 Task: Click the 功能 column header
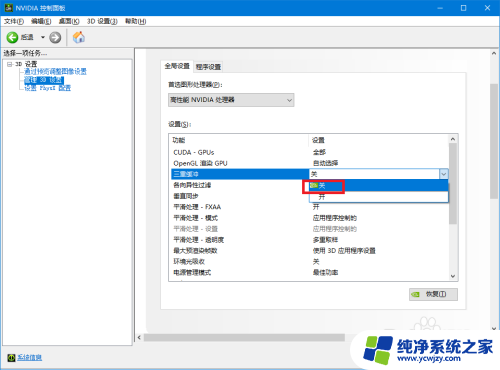[179, 140]
